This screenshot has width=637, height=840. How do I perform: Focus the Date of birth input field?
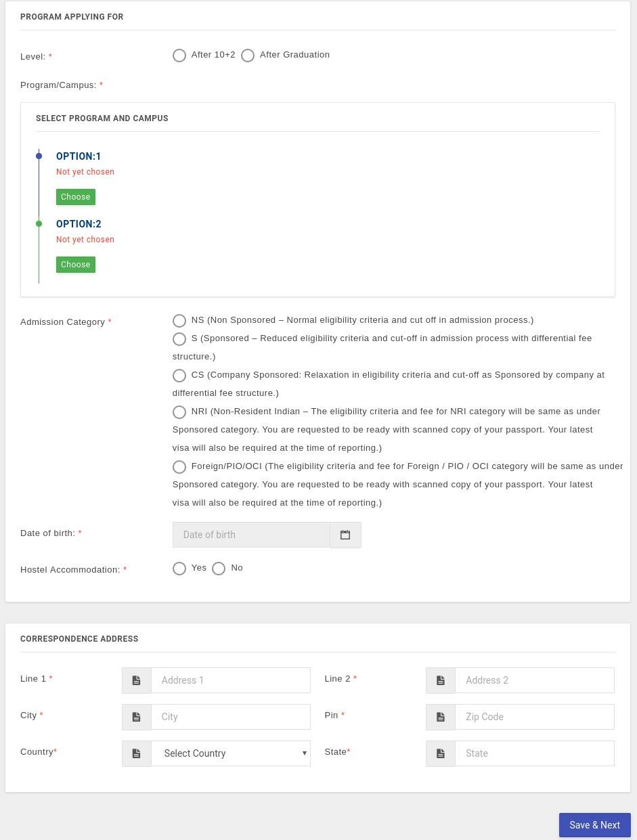point(251,535)
